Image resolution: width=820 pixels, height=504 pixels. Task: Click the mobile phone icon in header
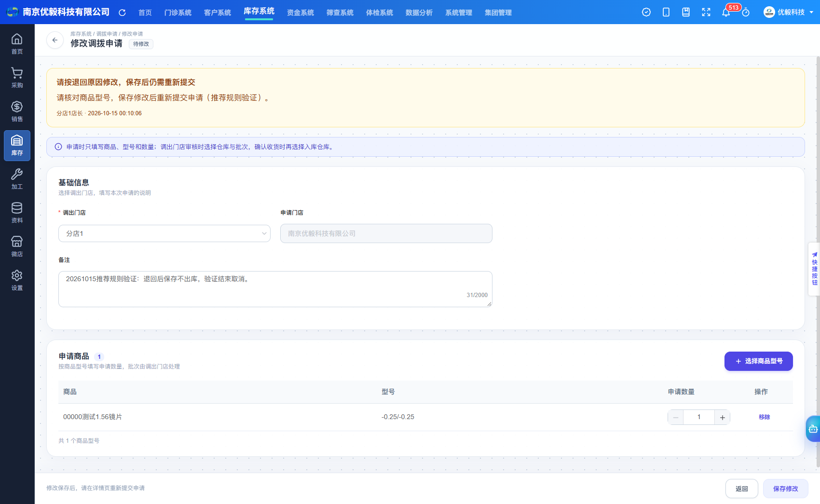click(666, 12)
